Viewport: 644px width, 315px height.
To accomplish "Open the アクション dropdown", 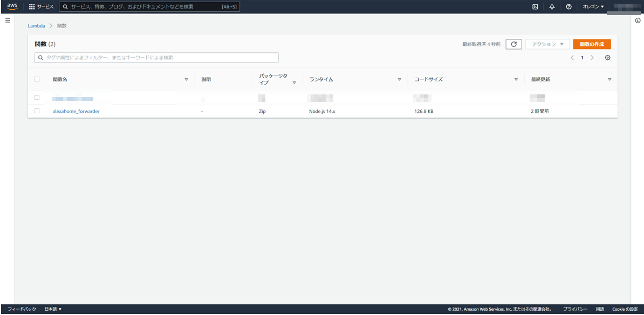I will pyautogui.click(x=547, y=44).
